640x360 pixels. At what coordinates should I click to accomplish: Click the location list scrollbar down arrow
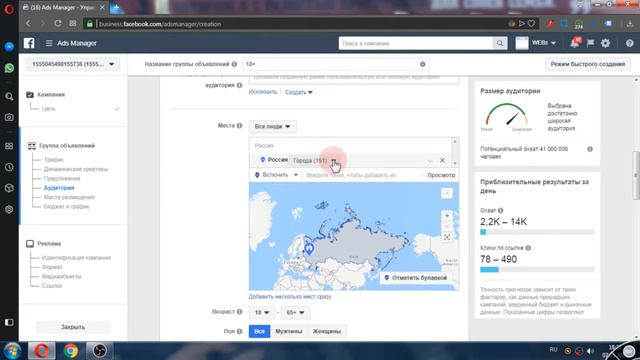tap(455, 163)
